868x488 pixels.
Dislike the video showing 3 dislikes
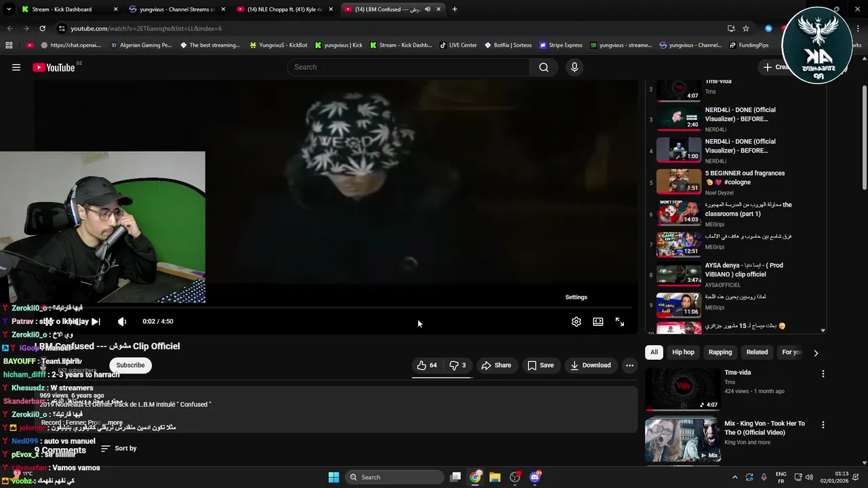(x=458, y=365)
